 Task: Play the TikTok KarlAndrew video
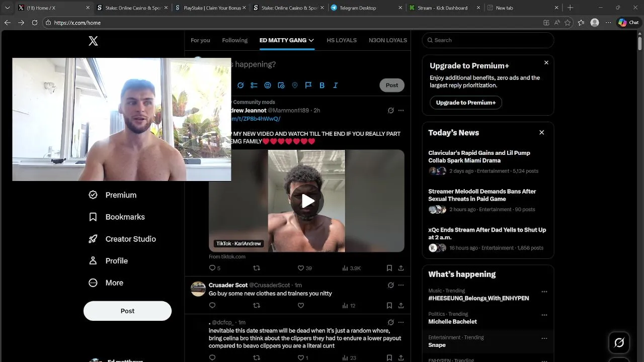pos(307,201)
